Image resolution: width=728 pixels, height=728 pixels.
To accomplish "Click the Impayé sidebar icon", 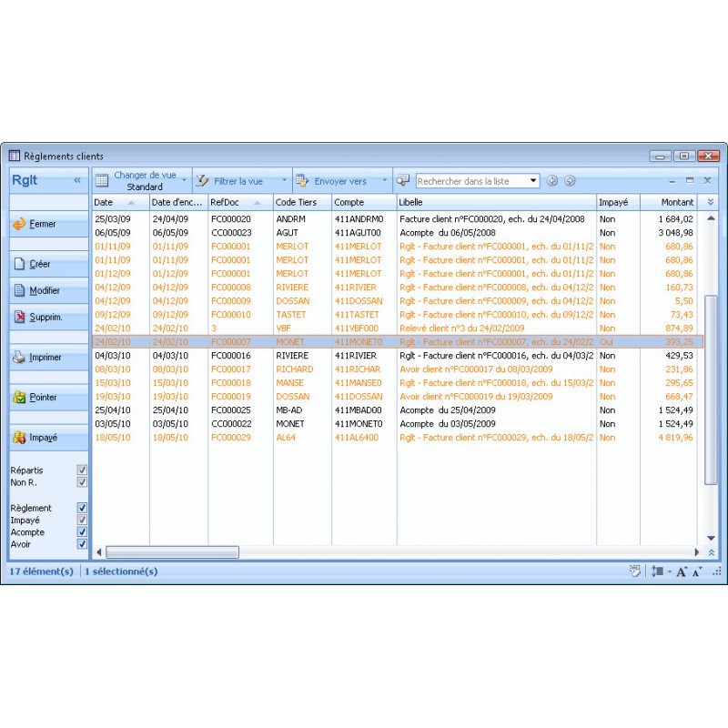I will [19, 438].
